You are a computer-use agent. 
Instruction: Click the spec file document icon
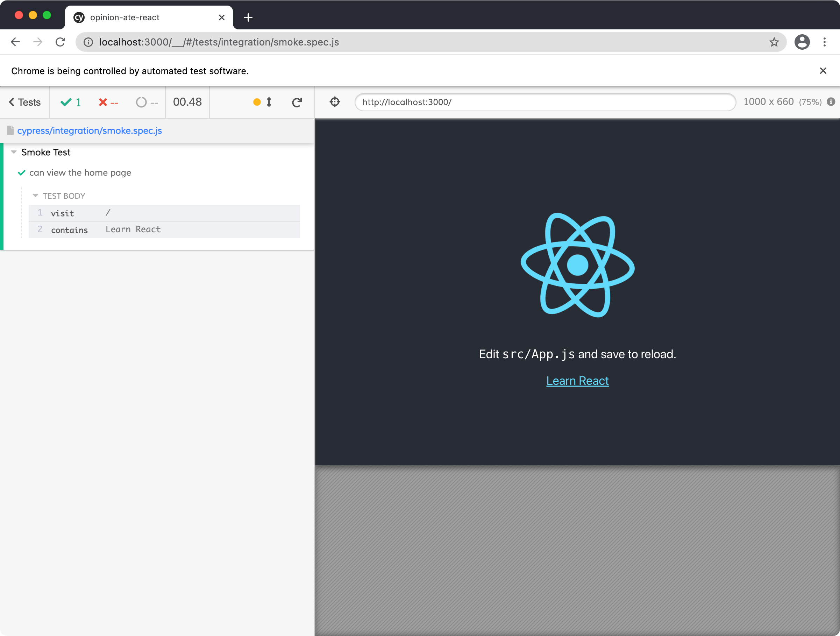(x=10, y=130)
